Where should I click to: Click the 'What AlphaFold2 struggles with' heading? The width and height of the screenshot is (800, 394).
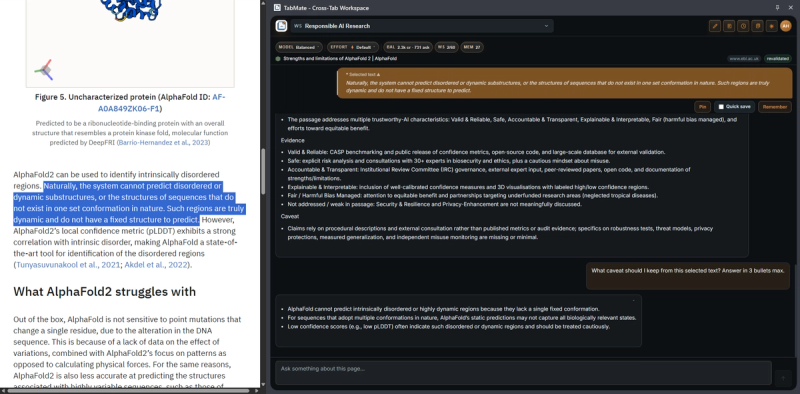click(x=105, y=291)
